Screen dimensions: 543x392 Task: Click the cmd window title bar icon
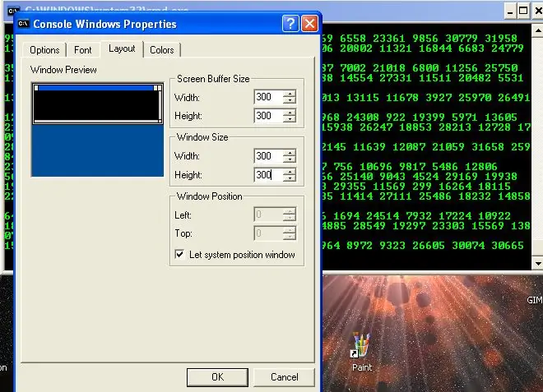click(x=13, y=11)
